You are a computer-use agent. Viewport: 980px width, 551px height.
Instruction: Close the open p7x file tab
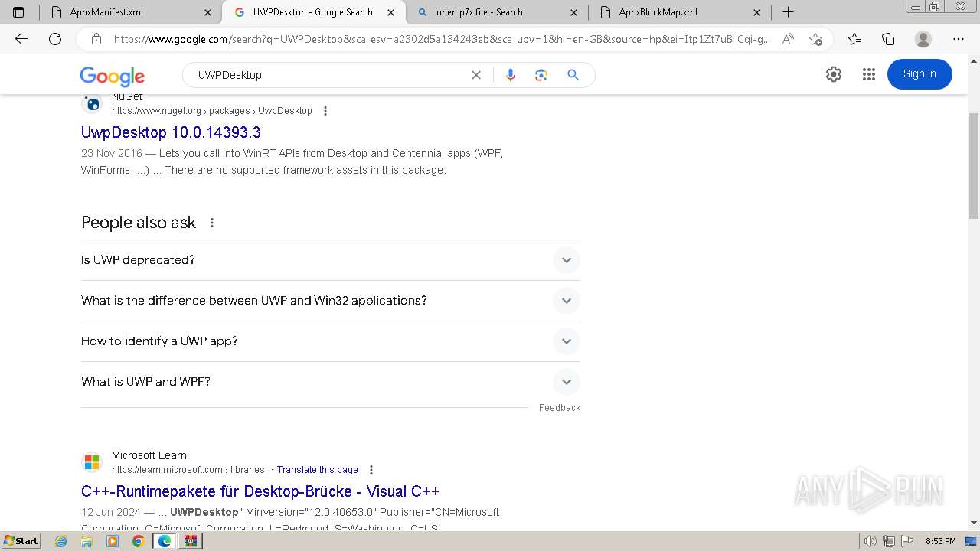[x=574, y=12]
